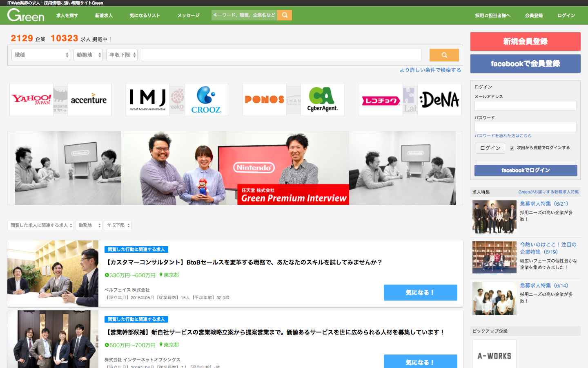Screen dimensions: 588x368
Task: Click the CyberAgent logo
Action: pos(323,99)
